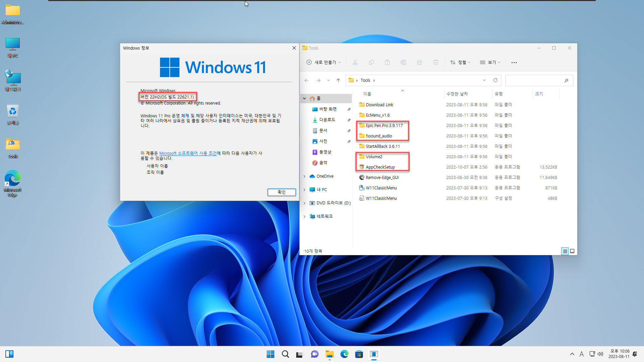Select the Recycle Bin desktop icon

pyautogui.click(x=13, y=115)
